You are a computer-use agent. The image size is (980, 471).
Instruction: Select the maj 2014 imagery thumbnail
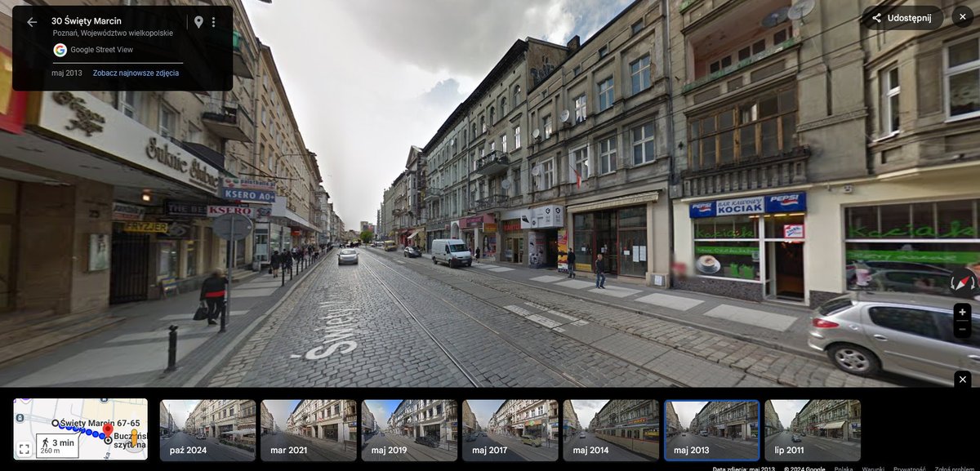click(611, 430)
